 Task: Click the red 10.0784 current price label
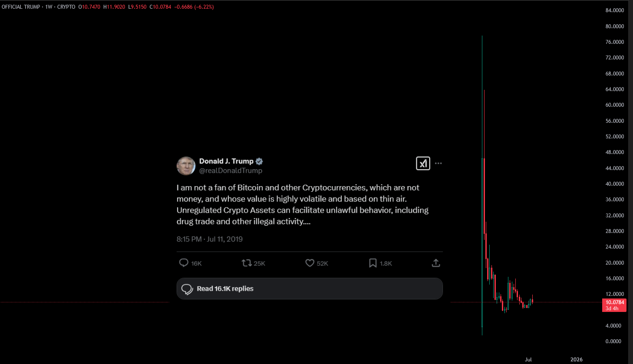pyautogui.click(x=614, y=302)
